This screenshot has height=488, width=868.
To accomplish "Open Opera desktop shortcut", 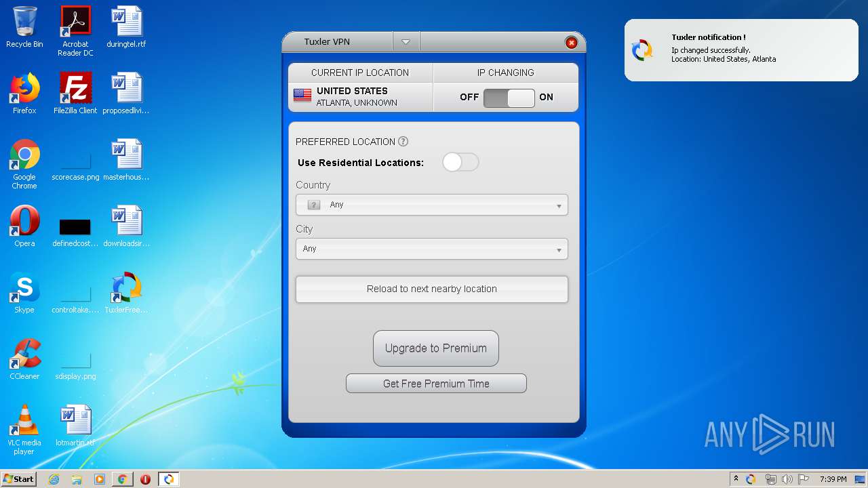I will click(x=24, y=226).
